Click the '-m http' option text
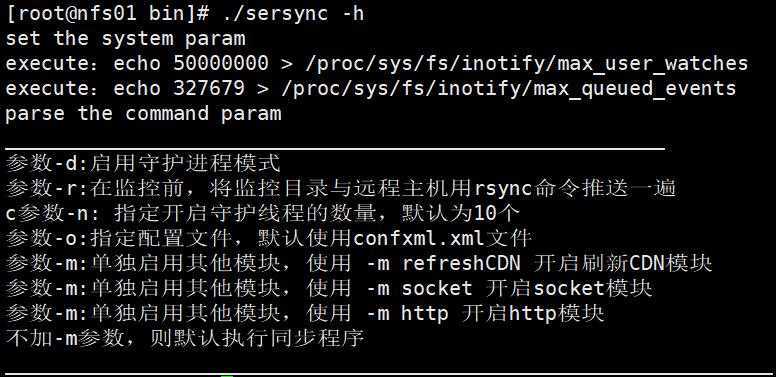The width and height of the screenshot is (776, 377). pos(407,314)
